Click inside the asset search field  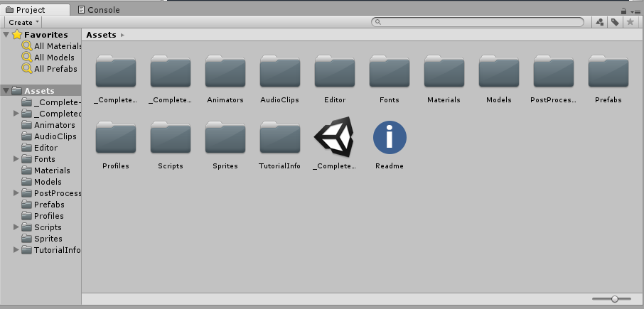pos(478,22)
